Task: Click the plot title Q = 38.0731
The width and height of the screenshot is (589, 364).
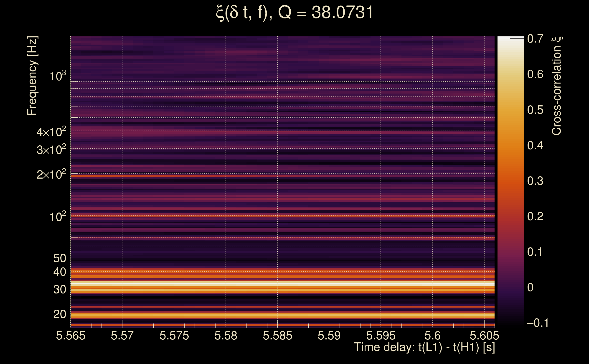Action: (x=294, y=13)
